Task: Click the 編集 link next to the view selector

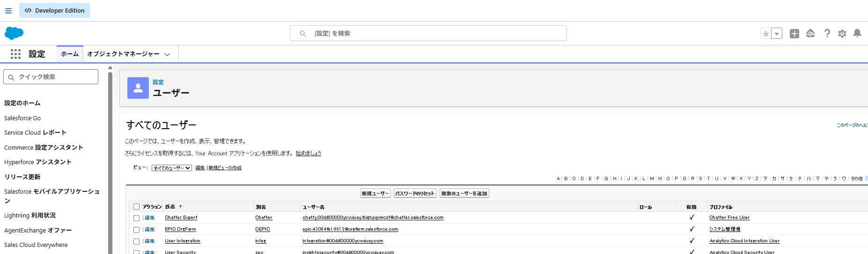Action: click(200, 168)
